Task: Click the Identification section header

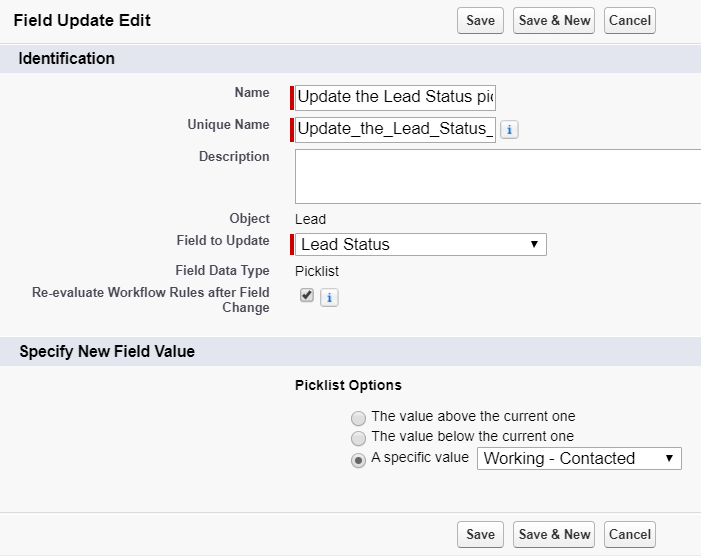Action: tap(67, 59)
